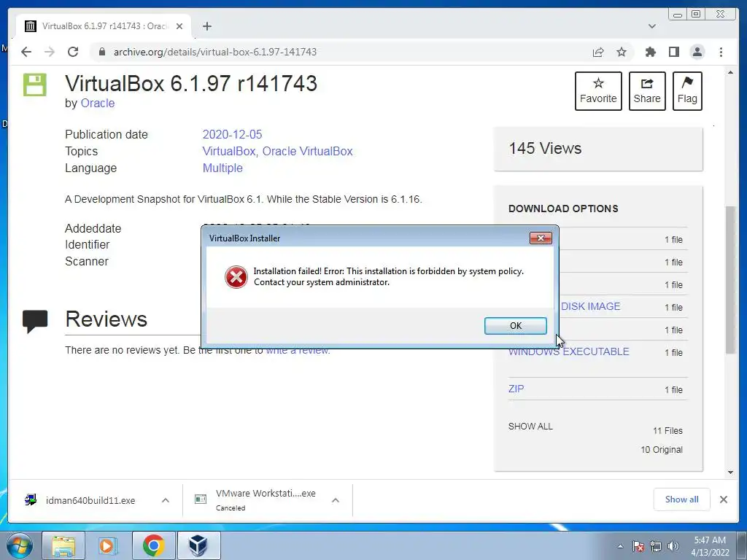Click the page vertical scrollbar thumb
The width and height of the screenshot is (747, 560).
730,280
